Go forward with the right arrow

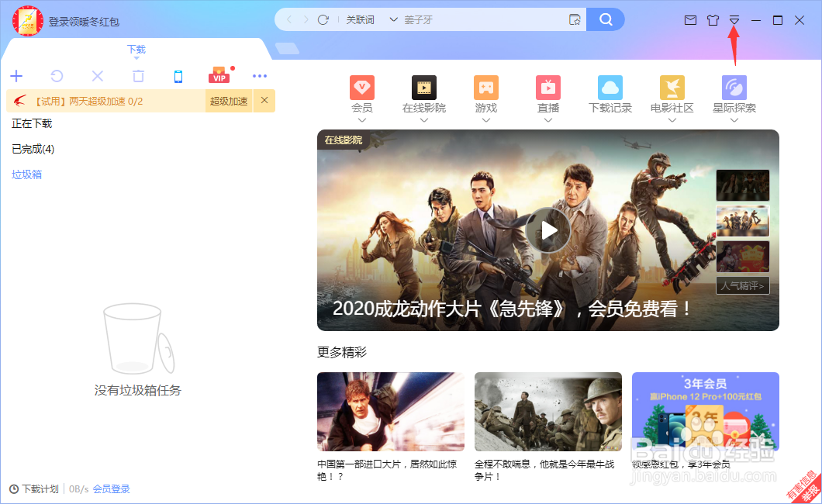click(306, 20)
